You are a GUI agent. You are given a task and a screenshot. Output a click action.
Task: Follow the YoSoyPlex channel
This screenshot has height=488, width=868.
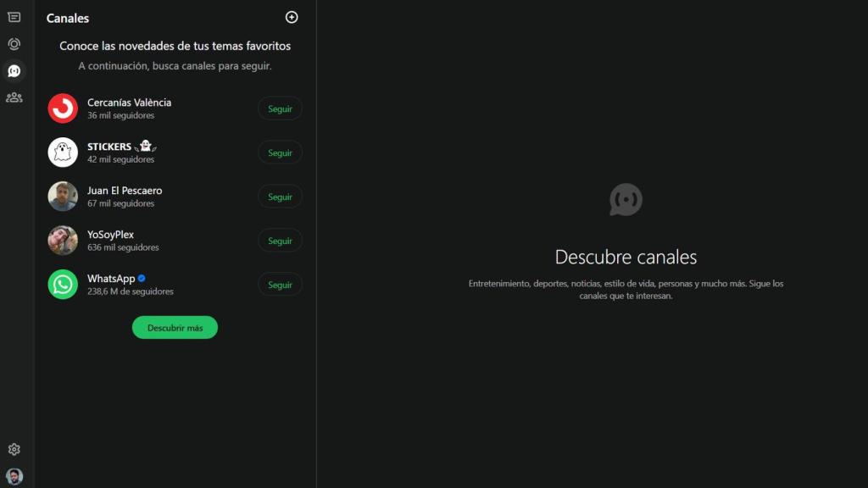point(280,241)
